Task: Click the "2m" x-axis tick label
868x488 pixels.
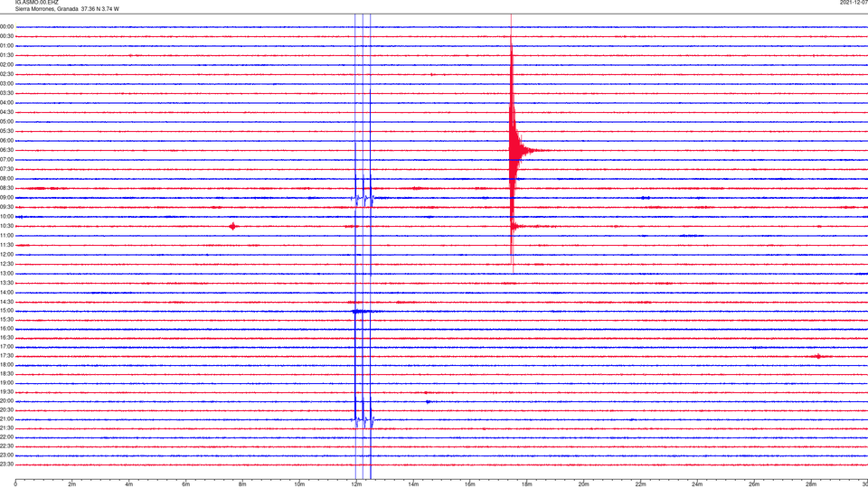Action: tap(72, 484)
